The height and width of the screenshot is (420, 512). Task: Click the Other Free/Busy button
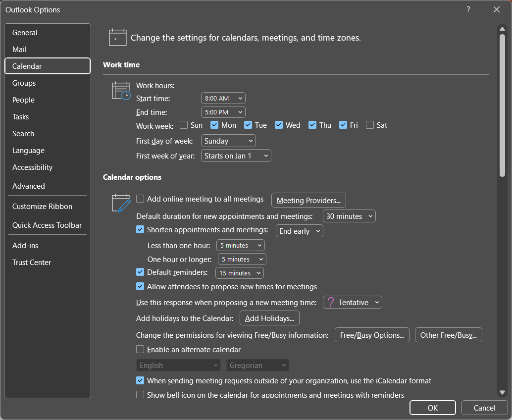448,335
